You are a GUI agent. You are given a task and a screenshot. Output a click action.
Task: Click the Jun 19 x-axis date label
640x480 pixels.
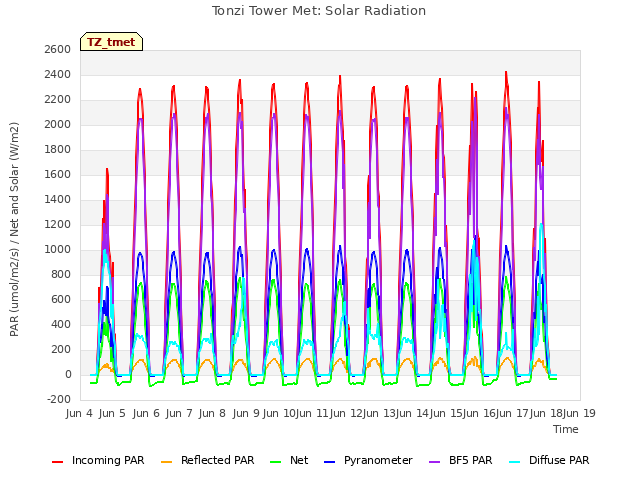pos(579,413)
